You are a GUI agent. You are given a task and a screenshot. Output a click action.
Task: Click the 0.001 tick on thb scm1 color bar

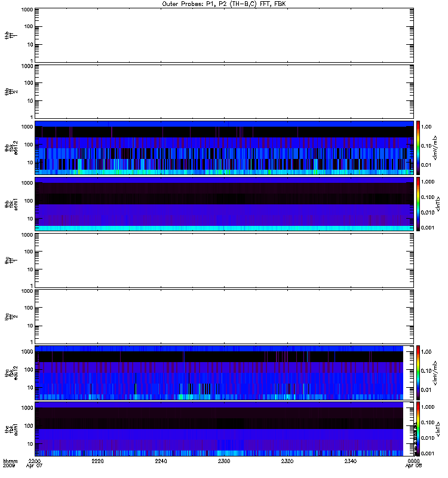428,228
